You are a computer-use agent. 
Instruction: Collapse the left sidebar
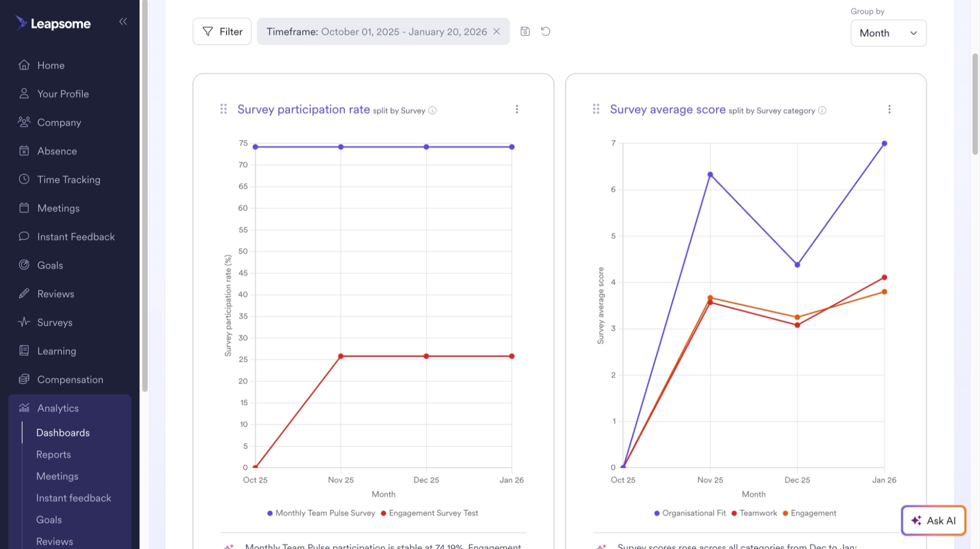(x=123, y=22)
